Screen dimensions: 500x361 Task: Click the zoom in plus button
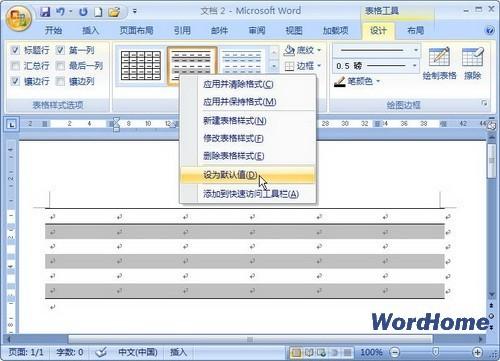click(477, 352)
